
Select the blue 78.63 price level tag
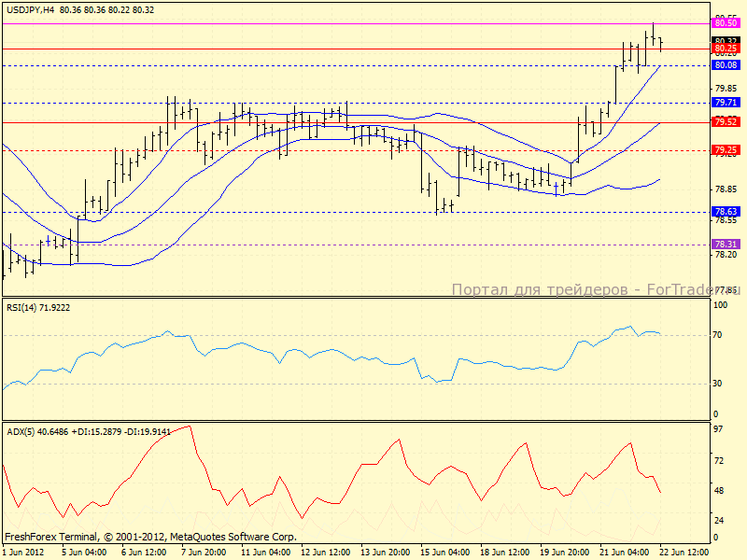pyautogui.click(x=726, y=212)
